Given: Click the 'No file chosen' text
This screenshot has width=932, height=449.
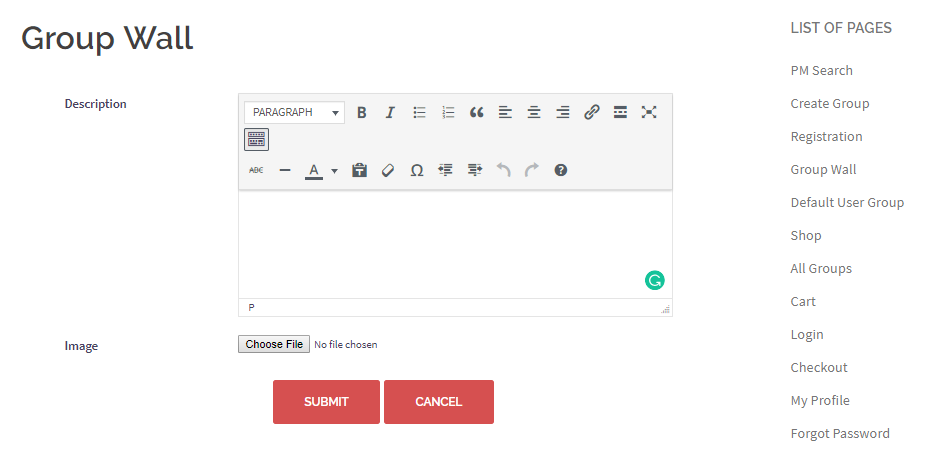Looking at the screenshot, I should [345, 344].
